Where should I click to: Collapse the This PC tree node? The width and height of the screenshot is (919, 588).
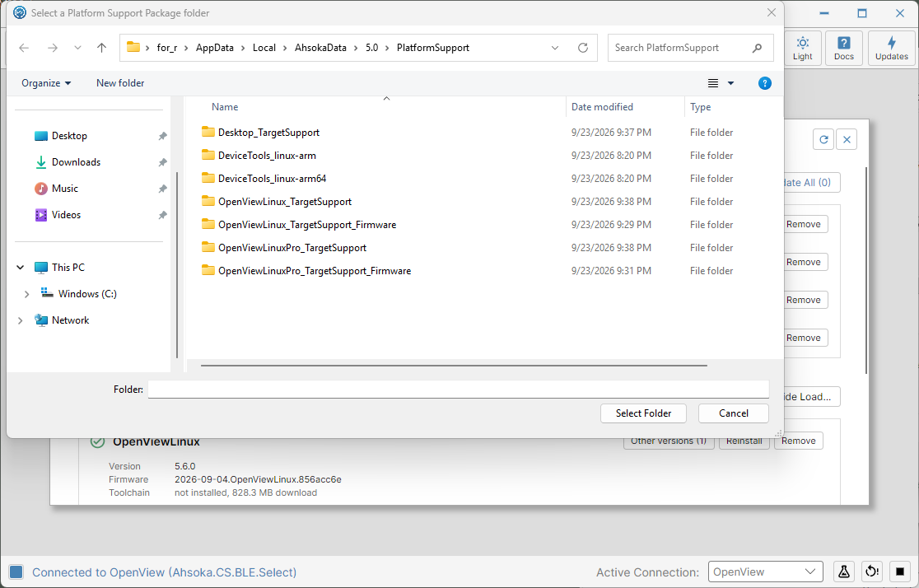pos(21,268)
